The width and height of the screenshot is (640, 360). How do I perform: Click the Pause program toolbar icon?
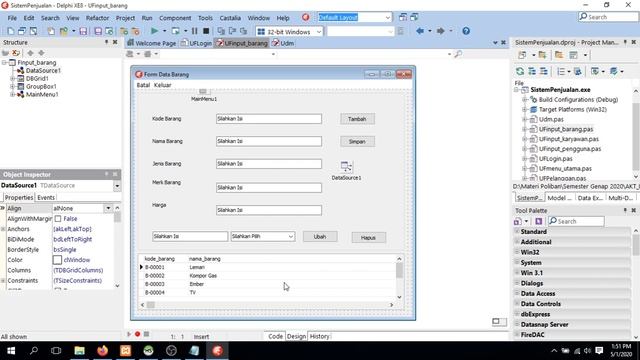click(x=195, y=31)
